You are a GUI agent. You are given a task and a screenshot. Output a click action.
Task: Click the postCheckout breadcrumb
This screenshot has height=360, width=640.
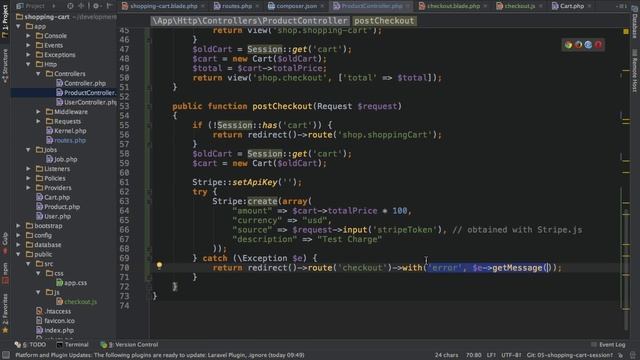384,21
